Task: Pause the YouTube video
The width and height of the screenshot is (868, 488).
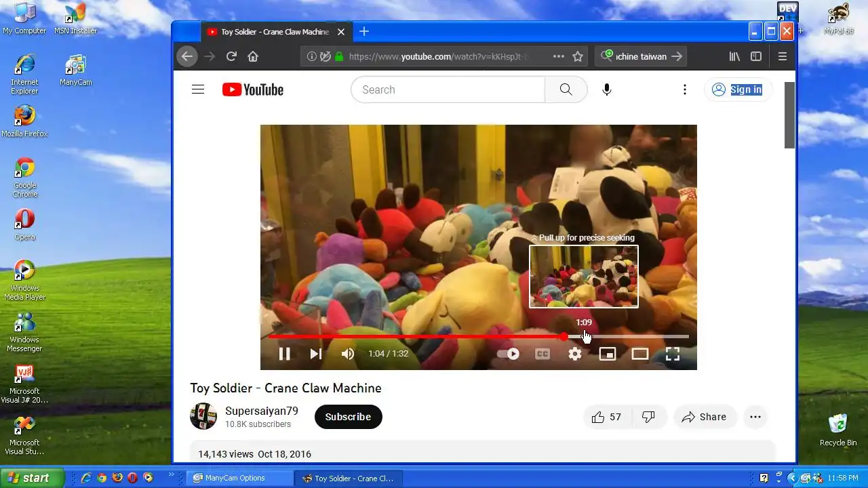Action: [285, 354]
